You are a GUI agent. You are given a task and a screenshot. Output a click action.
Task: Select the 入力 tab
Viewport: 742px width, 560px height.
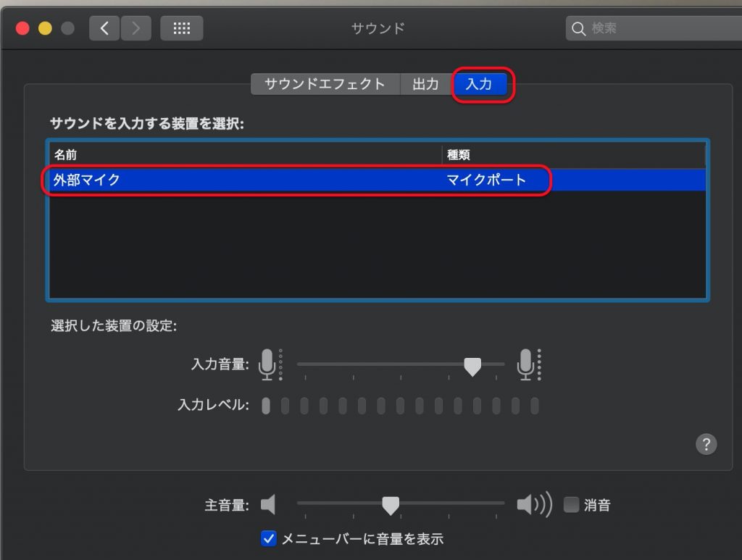(x=479, y=84)
